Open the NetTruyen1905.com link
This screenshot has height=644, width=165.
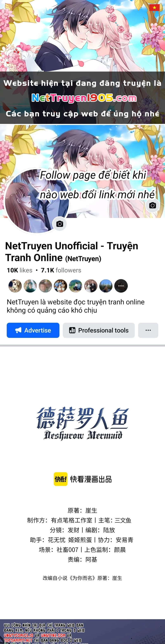[84, 98]
